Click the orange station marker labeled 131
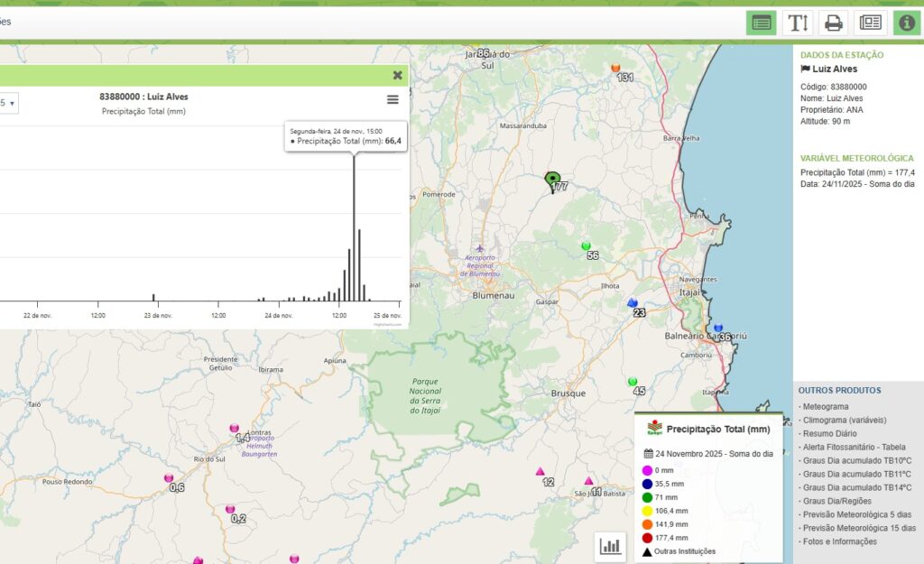The image size is (924, 564). [615, 68]
